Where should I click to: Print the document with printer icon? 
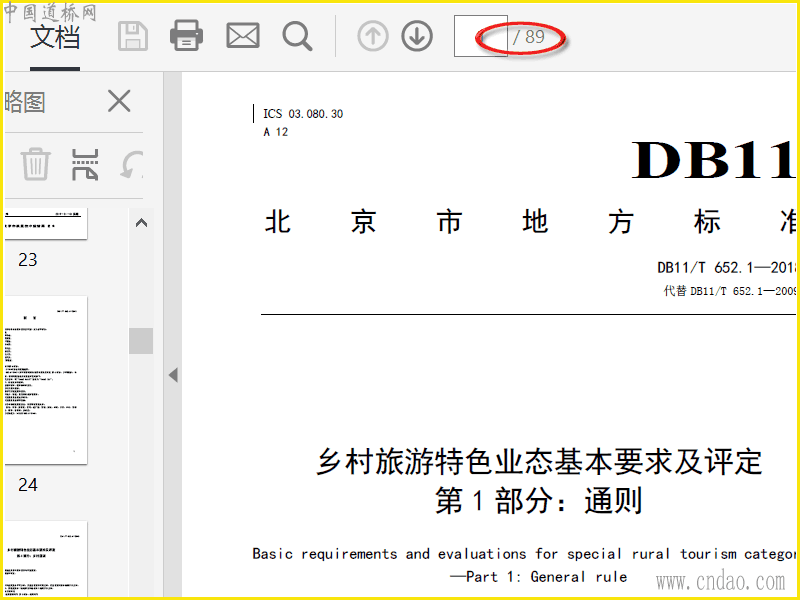coord(186,36)
